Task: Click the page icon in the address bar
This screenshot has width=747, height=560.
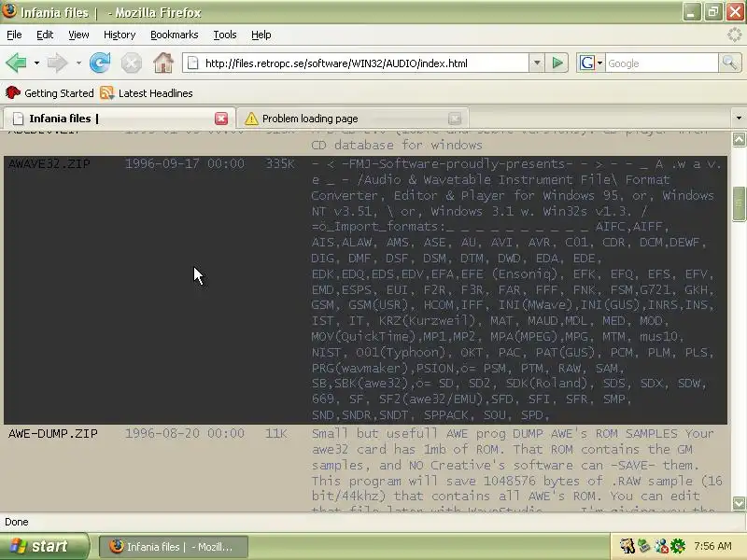Action: (x=193, y=63)
